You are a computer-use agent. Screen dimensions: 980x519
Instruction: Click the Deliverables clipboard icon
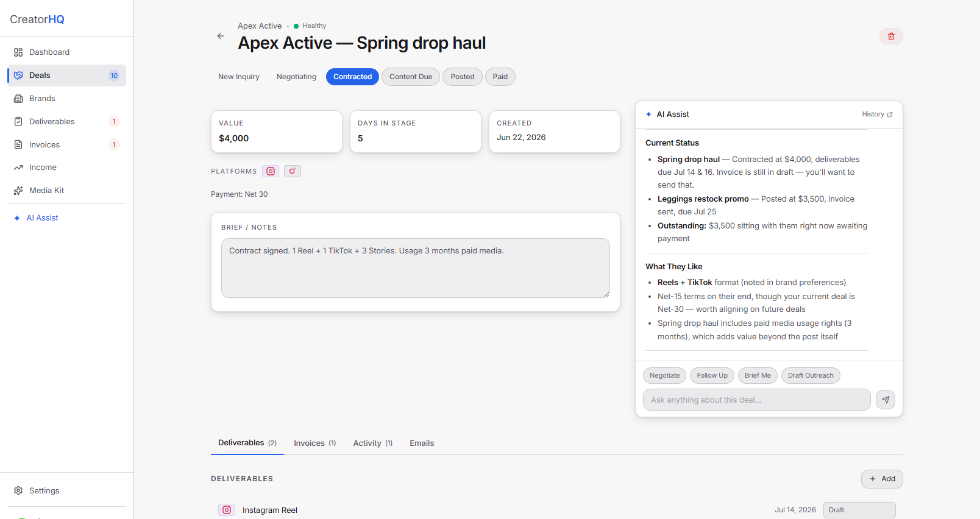click(x=18, y=122)
